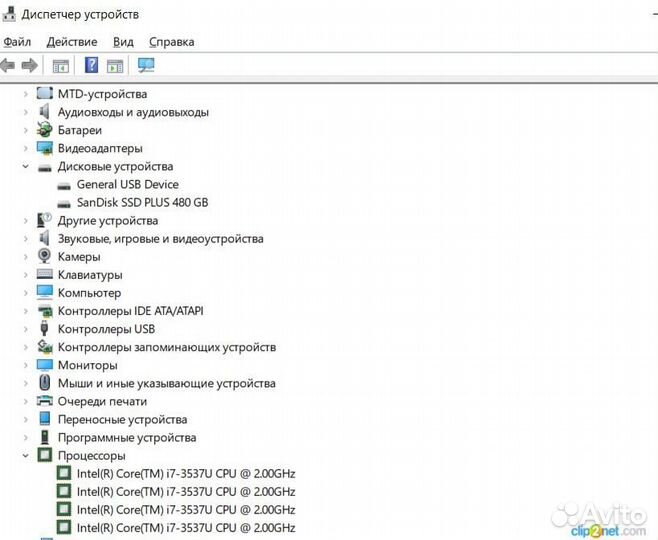The image size is (658, 540).
Task: Select the Мониторы category label
Action: pyautogui.click(x=88, y=365)
